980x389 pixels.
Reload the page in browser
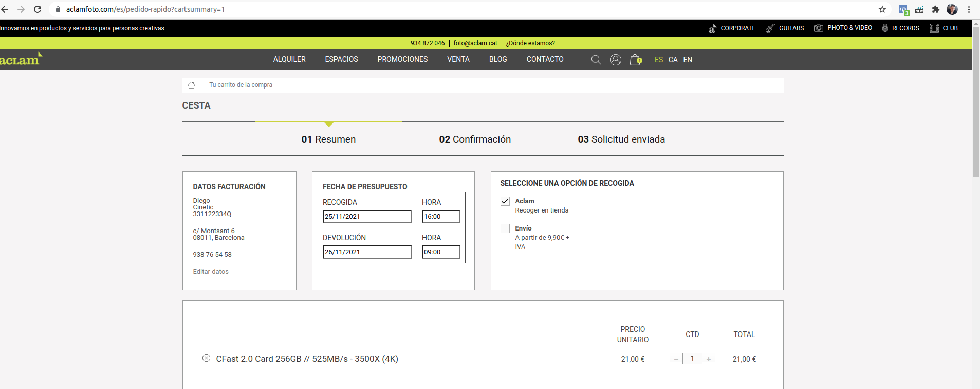point(38,9)
